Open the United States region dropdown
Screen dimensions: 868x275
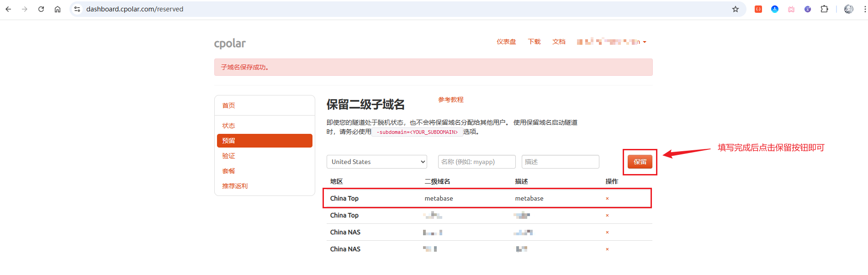tap(376, 162)
